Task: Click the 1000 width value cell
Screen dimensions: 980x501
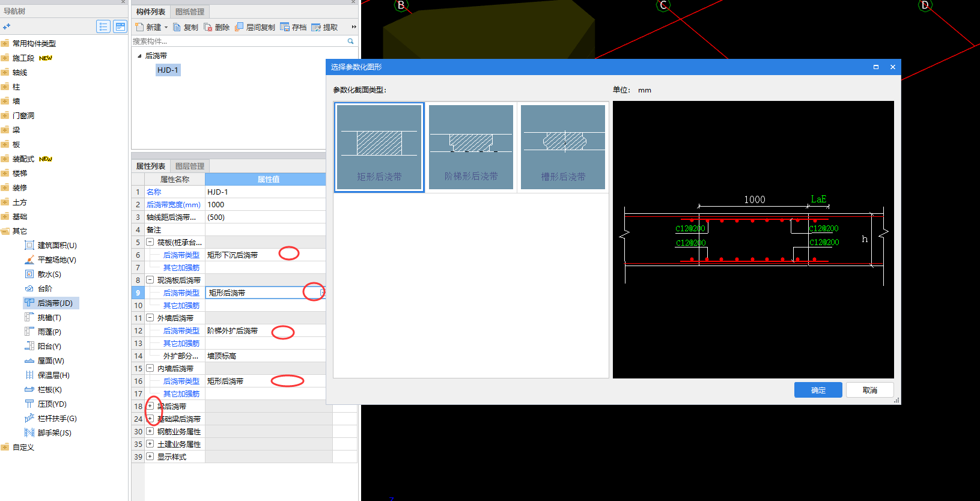Action: click(265, 204)
